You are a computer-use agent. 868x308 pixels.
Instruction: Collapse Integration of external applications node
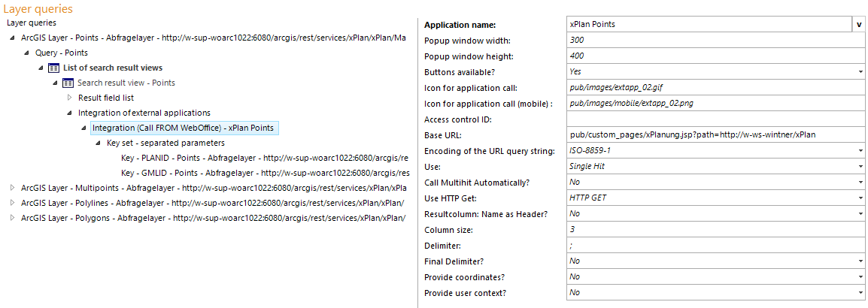[70, 113]
